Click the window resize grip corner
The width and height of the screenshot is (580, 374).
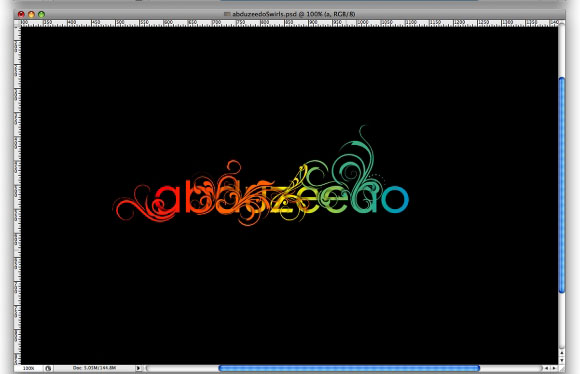pos(562,368)
